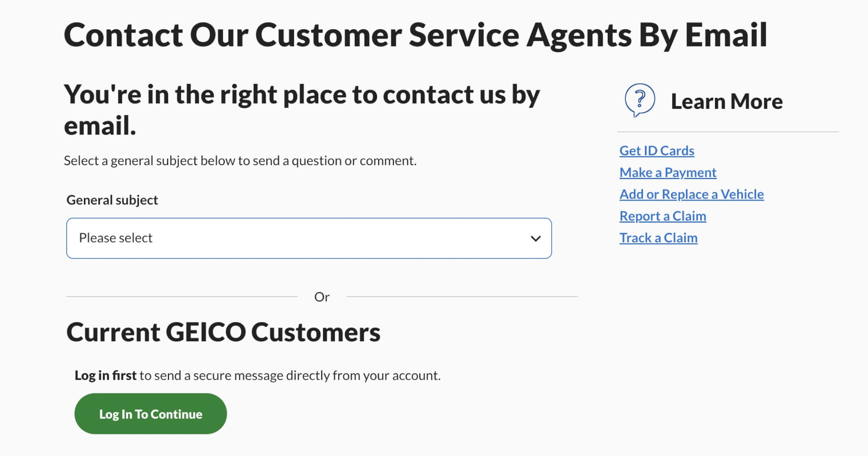This screenshot has height=456, width=868.
Task: Click Add or Replace a Vehicle
Action: (x=692, y=194)
